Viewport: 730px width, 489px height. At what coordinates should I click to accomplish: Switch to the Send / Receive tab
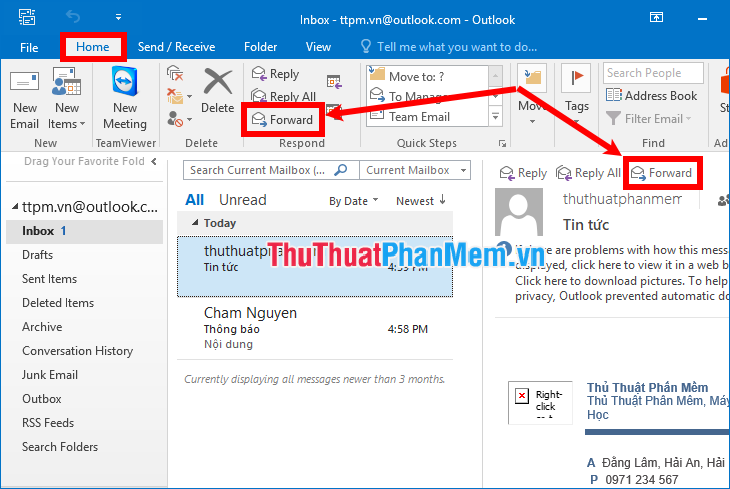tap(176, 47)
